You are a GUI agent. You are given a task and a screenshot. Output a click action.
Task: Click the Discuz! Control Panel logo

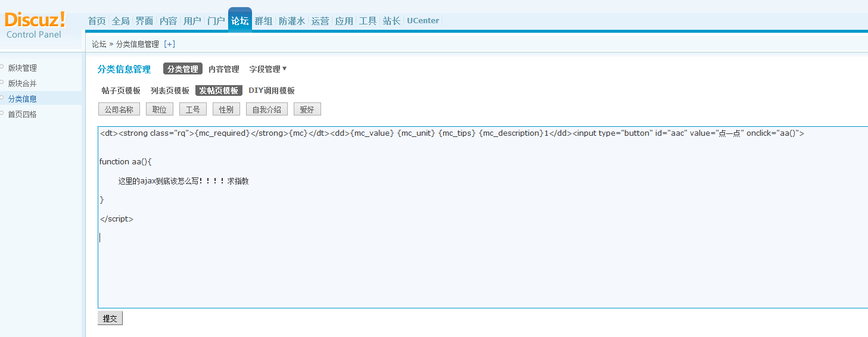click(35, 25)
